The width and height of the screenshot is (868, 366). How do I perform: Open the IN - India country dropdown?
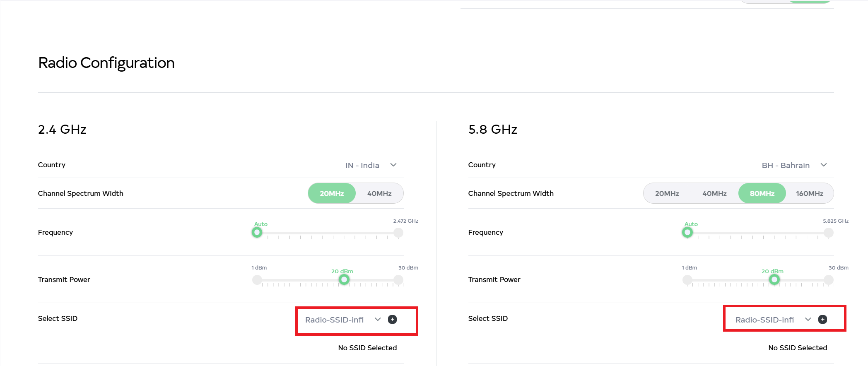(371, 165)
